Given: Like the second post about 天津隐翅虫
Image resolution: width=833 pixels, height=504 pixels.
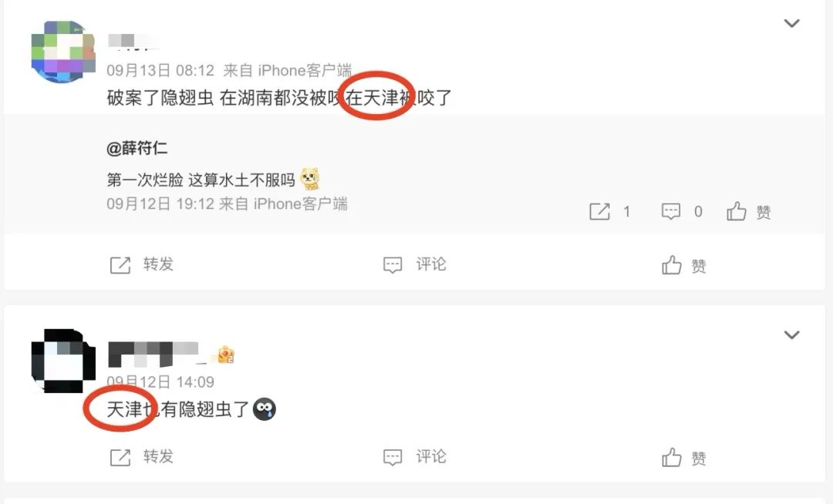Looking at the screenshot, I should [672, 457].
